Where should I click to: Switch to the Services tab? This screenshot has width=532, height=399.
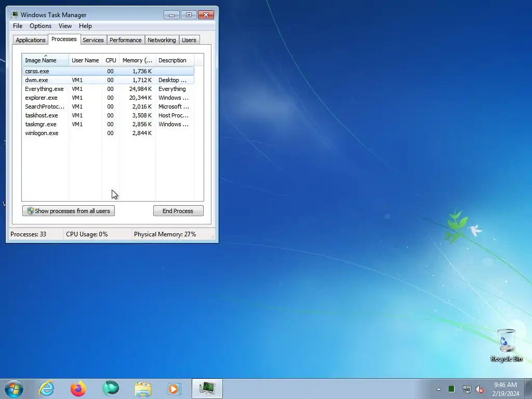94,40
